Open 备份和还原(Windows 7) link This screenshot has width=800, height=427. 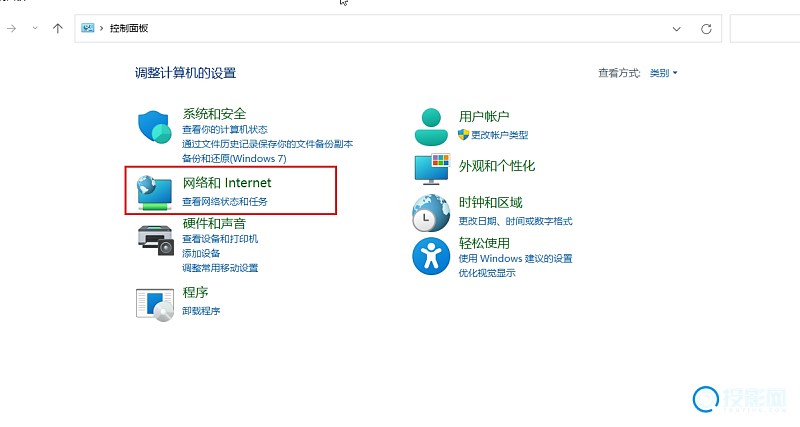[x=234, y=158]
